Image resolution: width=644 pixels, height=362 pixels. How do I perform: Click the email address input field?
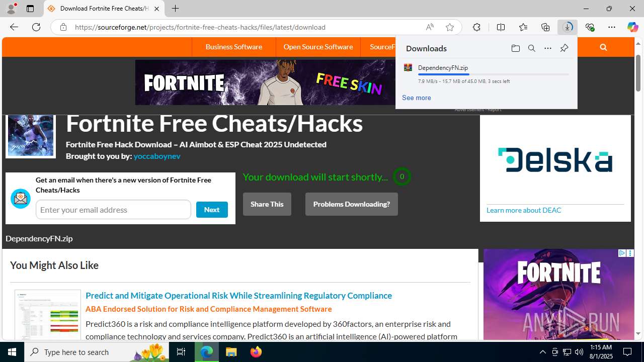[113, 210]
